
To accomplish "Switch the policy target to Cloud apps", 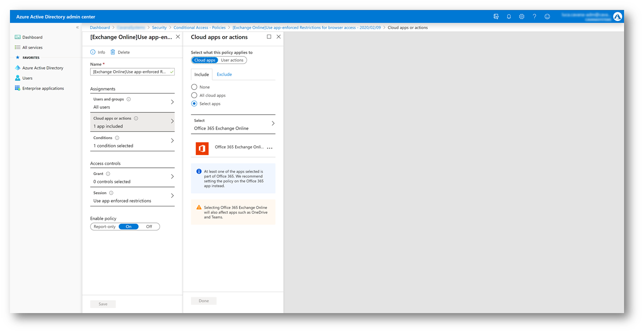I will 205,60.
